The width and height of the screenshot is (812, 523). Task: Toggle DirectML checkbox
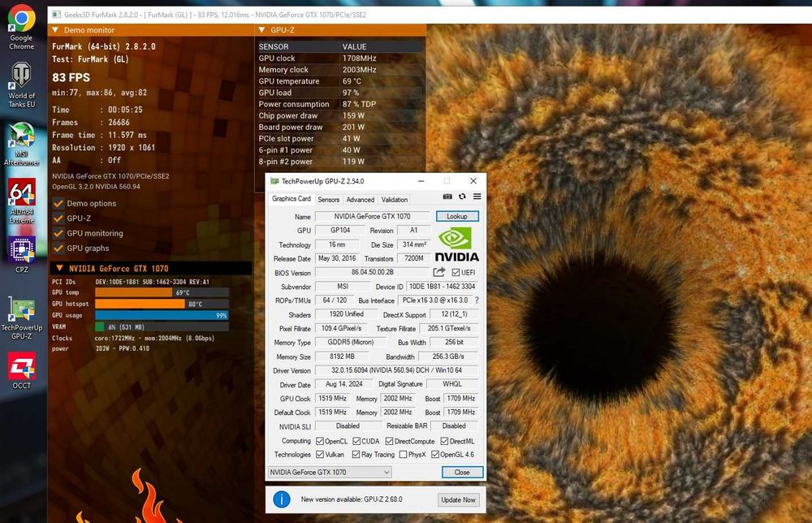[x=444, y=441]
